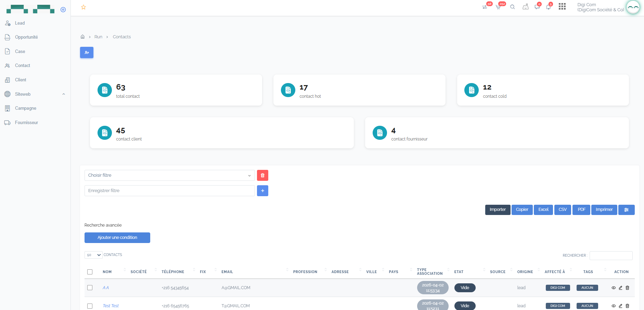Open the apps grid launcher icon
Screen dimensions: 644x310
(562, 6)
